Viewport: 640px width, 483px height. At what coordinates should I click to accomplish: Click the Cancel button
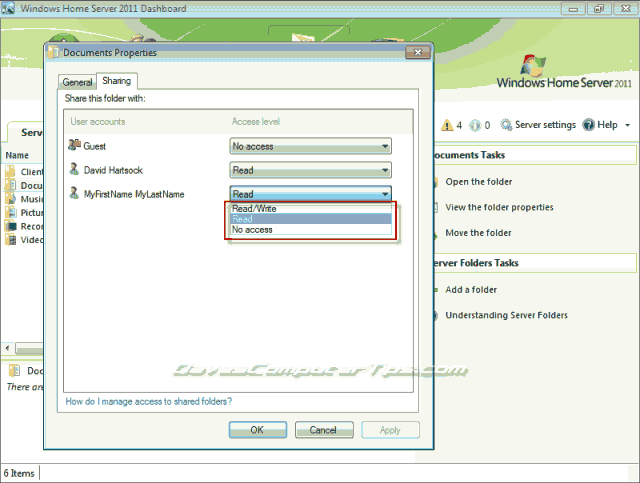(324, 430)
